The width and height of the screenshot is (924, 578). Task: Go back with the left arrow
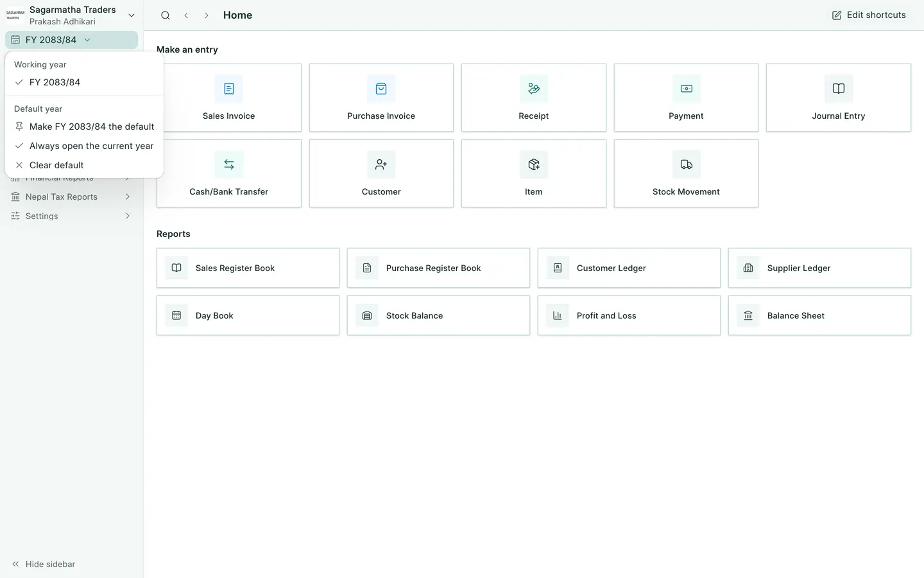(186, 15)
